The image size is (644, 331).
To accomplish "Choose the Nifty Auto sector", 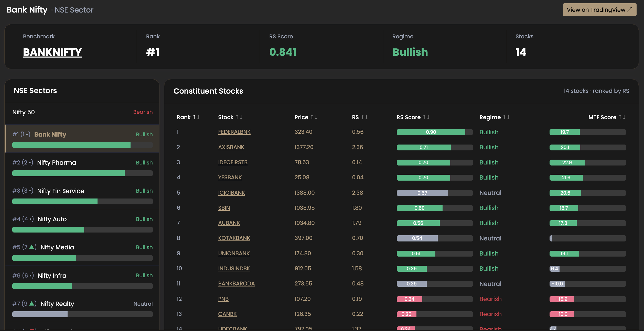I will [x=82, y=223].
